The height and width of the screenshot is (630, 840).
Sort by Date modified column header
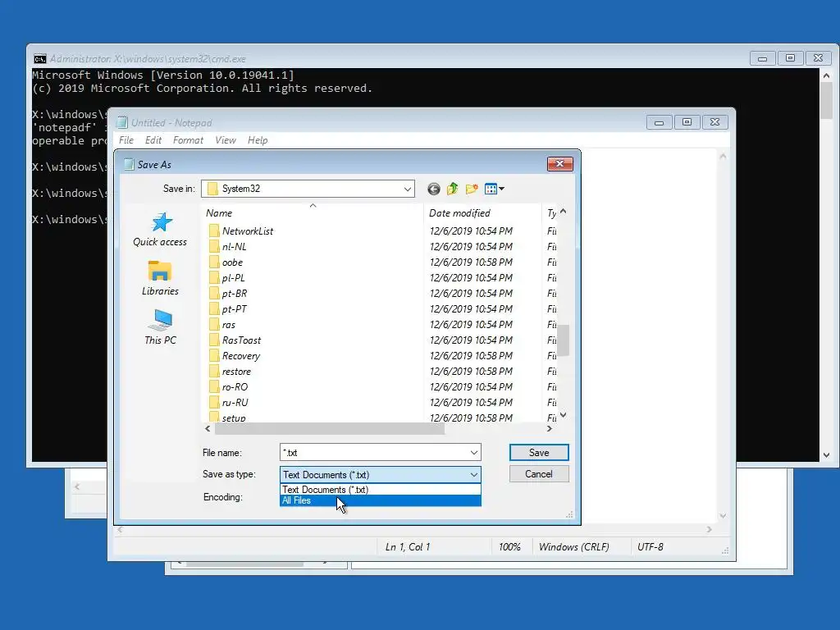tap(482, 213)
